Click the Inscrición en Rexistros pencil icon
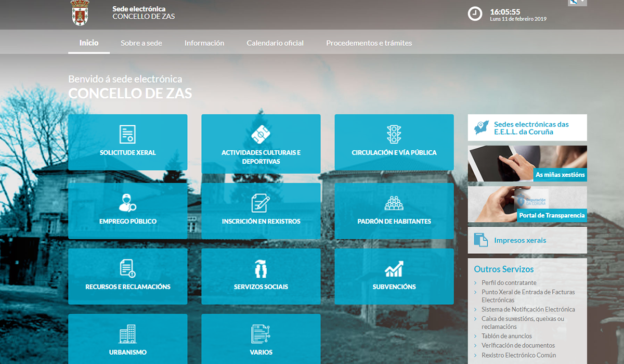This screenshot has width=624, height=364. 261,203
